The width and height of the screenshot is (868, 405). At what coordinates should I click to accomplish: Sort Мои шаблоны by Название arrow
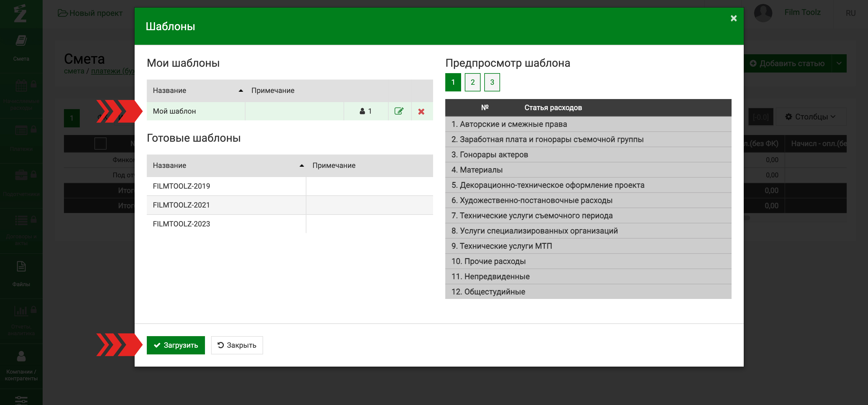(241, 91)
